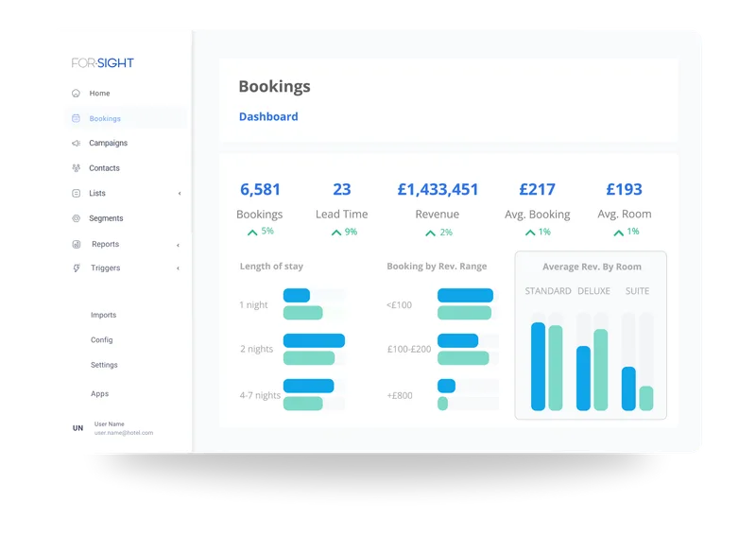Click user.name@hotel.com email text
Screen dimensions: 756x535
(x=124, y=433)
